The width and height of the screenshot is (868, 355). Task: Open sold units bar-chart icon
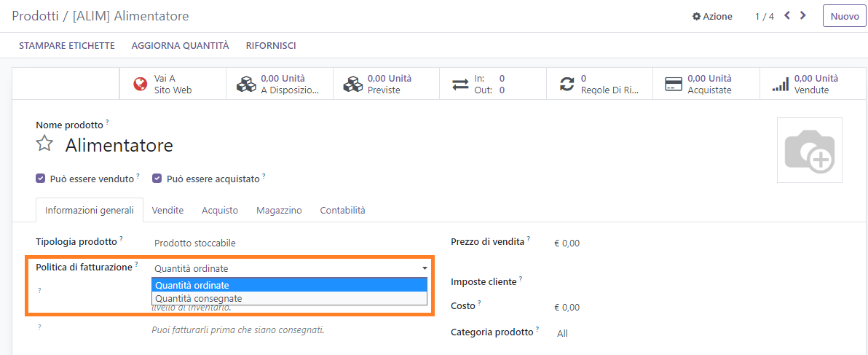[x=780, y=85]
